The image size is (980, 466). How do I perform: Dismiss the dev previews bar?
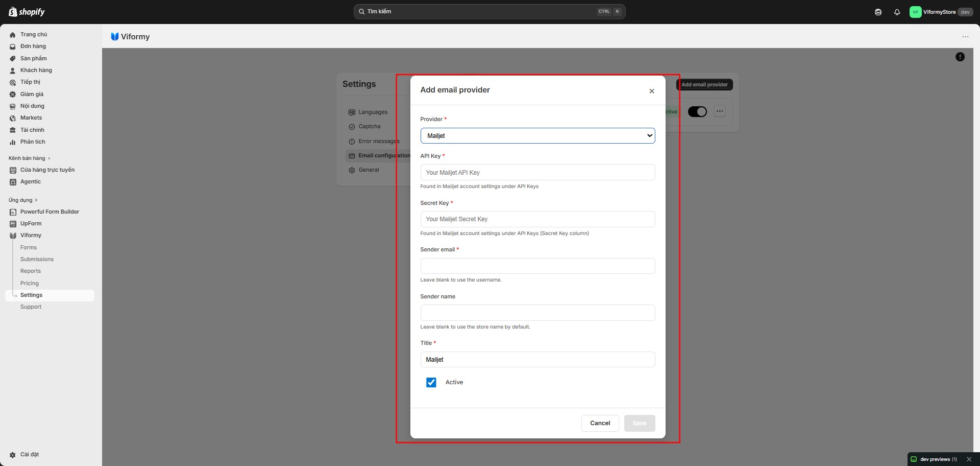(969, 459)
